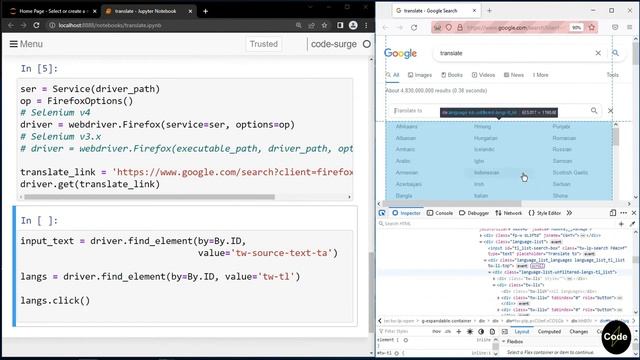Open the Images results tab

(420, 75)
